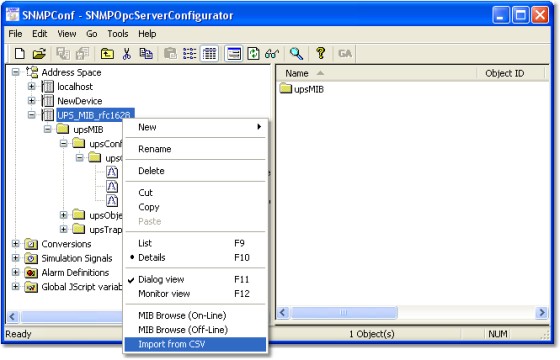Open the Edit menu
Viewport: 560px width, 360px height.
40,34
